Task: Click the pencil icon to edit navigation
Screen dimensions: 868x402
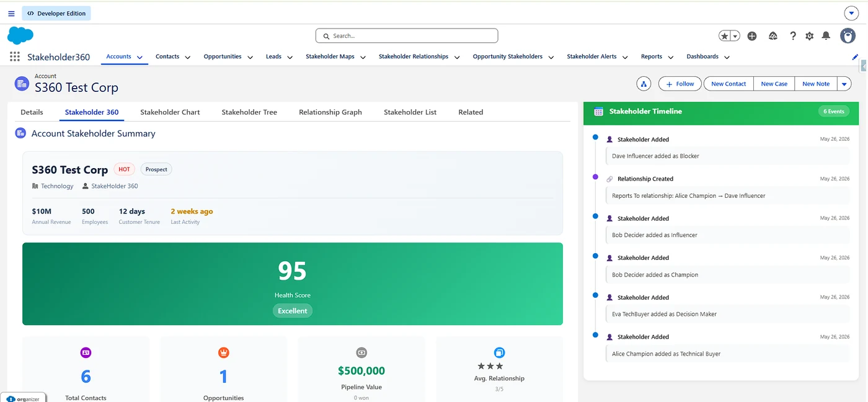Action: (x=855, y=56)
